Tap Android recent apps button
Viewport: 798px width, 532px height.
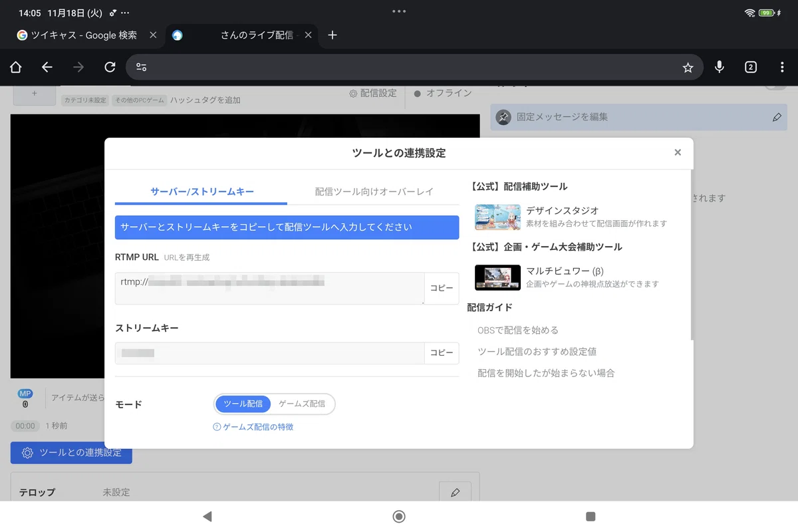pos(590,517)
